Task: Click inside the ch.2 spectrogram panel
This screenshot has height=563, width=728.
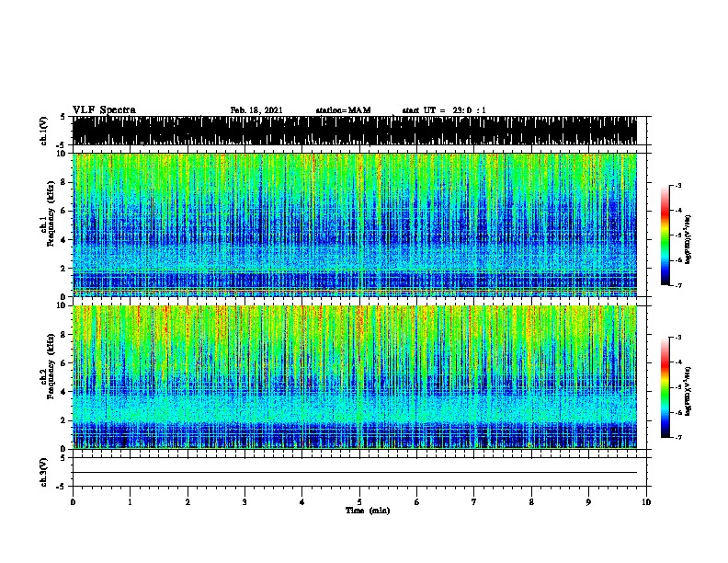Action: (x=355, y=377)
